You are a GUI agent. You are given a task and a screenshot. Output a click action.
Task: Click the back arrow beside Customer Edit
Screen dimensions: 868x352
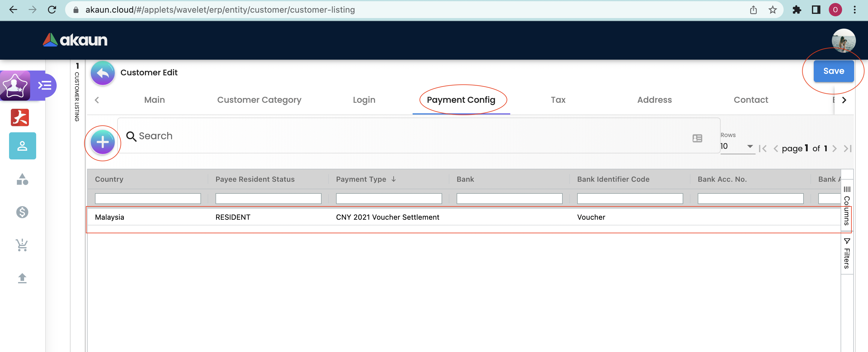point(102,73)
